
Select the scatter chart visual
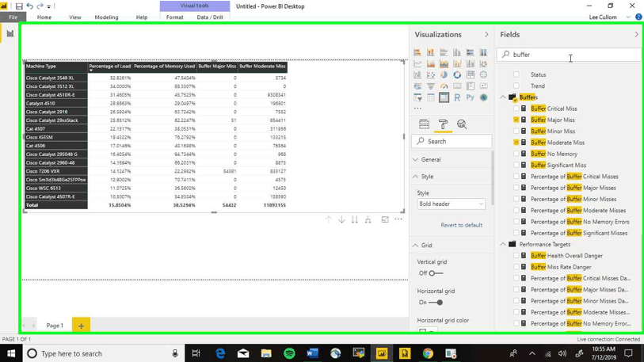tap(430, 74)
